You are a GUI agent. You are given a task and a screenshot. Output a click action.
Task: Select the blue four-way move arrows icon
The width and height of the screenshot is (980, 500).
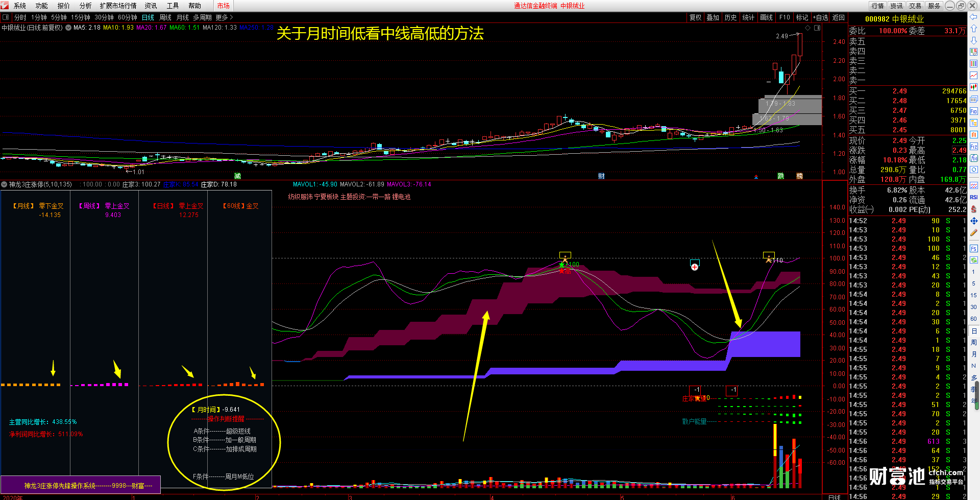973,221
